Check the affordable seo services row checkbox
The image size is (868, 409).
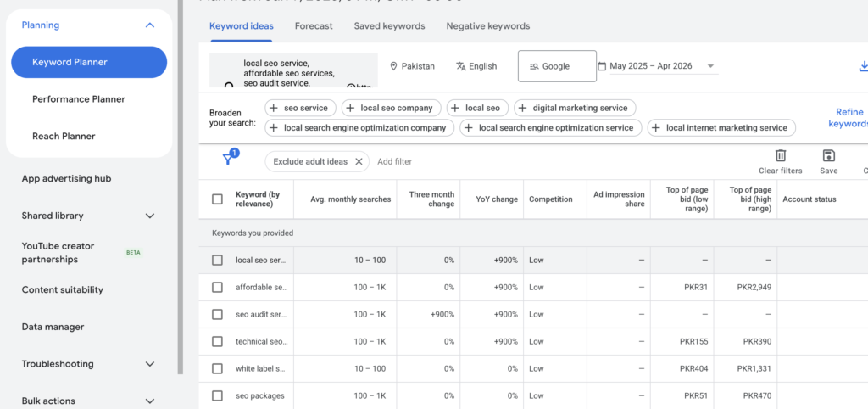coord(218,287)
